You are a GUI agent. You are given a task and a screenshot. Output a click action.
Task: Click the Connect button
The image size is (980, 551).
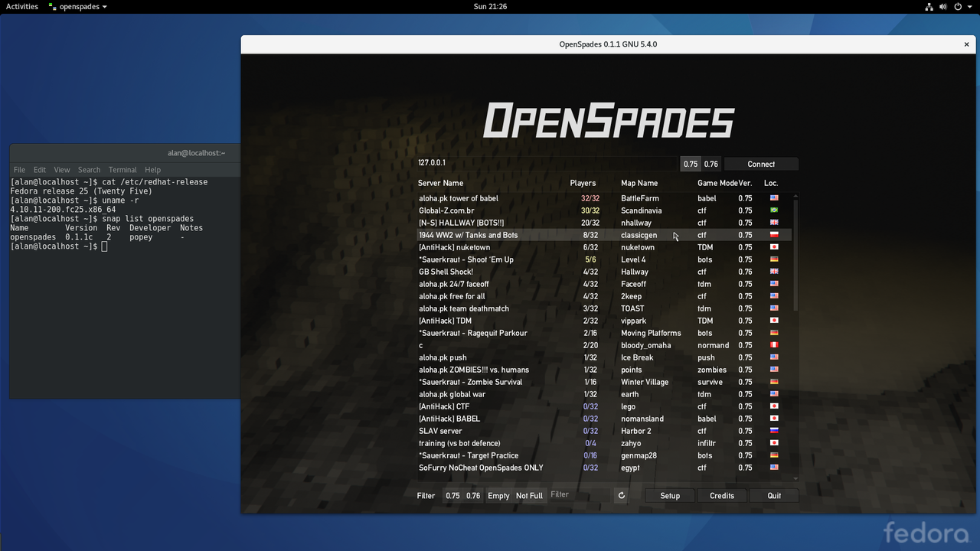[761, 164]
